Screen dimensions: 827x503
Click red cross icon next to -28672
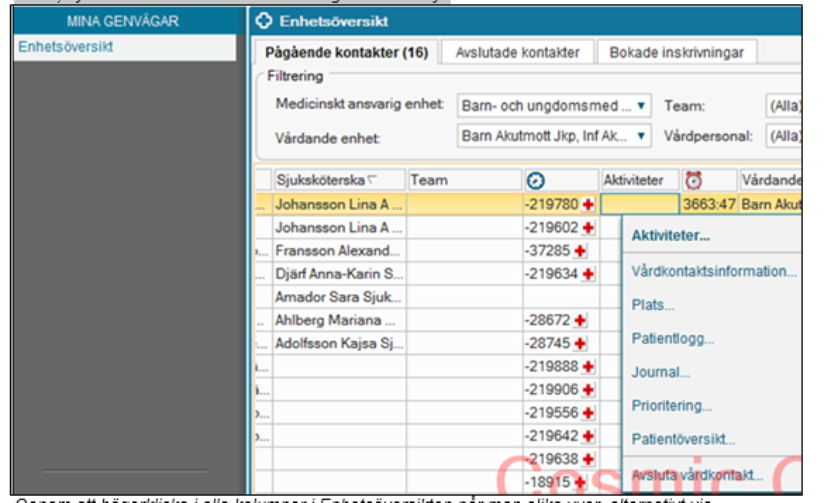[580, 320]
